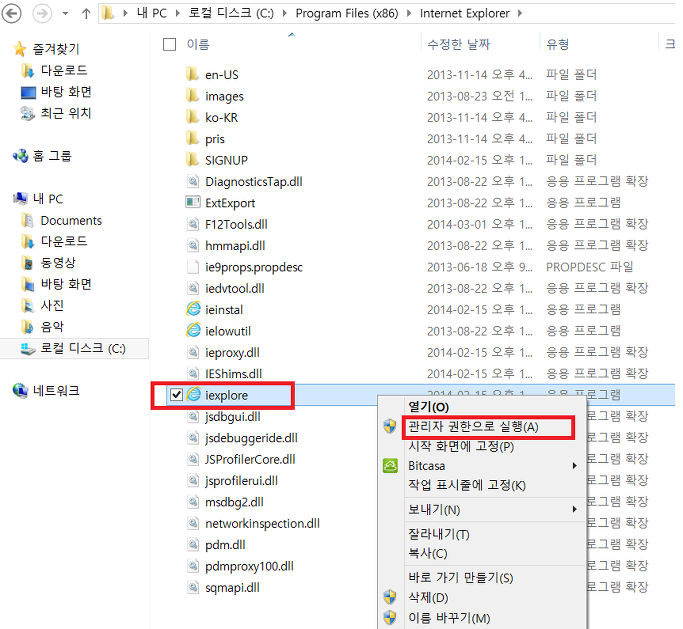Click Internet Explorer breadcrumb segment

pyautogui.click(x=464, y=14)
